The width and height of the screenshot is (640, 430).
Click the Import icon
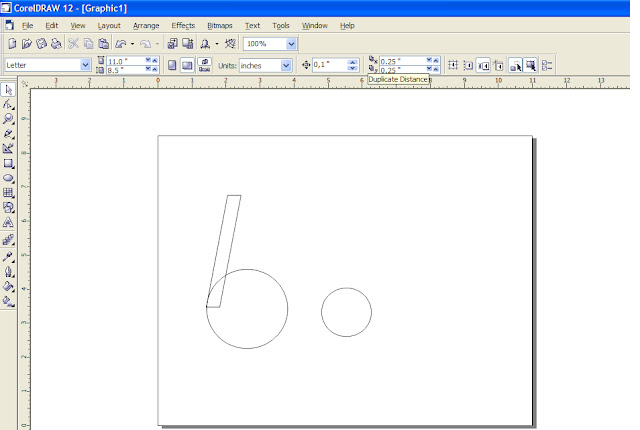(x=173, y=43)
